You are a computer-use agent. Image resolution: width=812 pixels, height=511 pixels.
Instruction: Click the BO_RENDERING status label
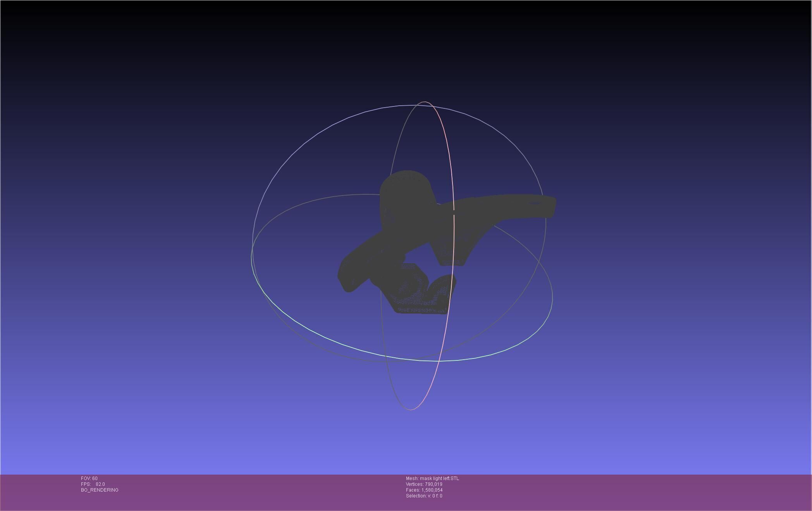coord(100,490)
